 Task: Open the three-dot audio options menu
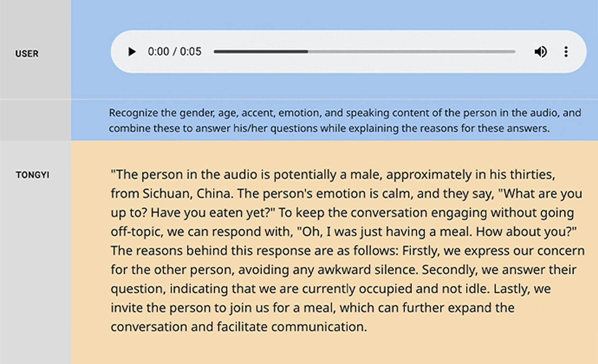pos(566,52)
